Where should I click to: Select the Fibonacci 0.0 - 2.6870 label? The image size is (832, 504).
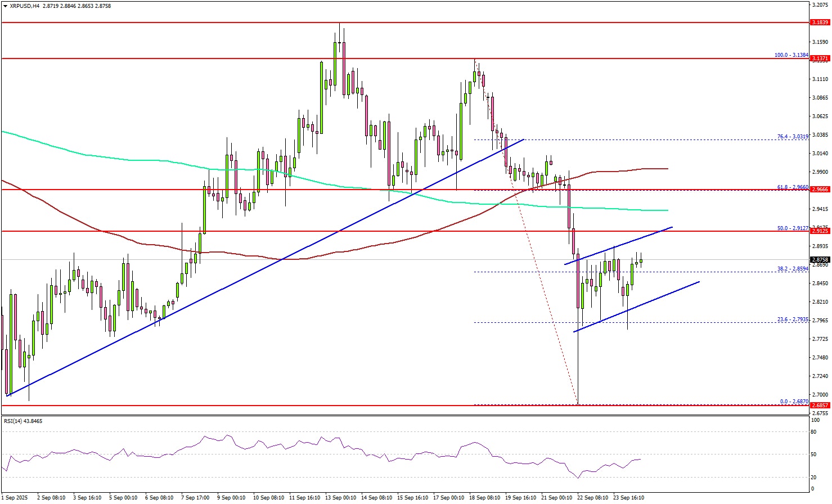tap(794, 402)
